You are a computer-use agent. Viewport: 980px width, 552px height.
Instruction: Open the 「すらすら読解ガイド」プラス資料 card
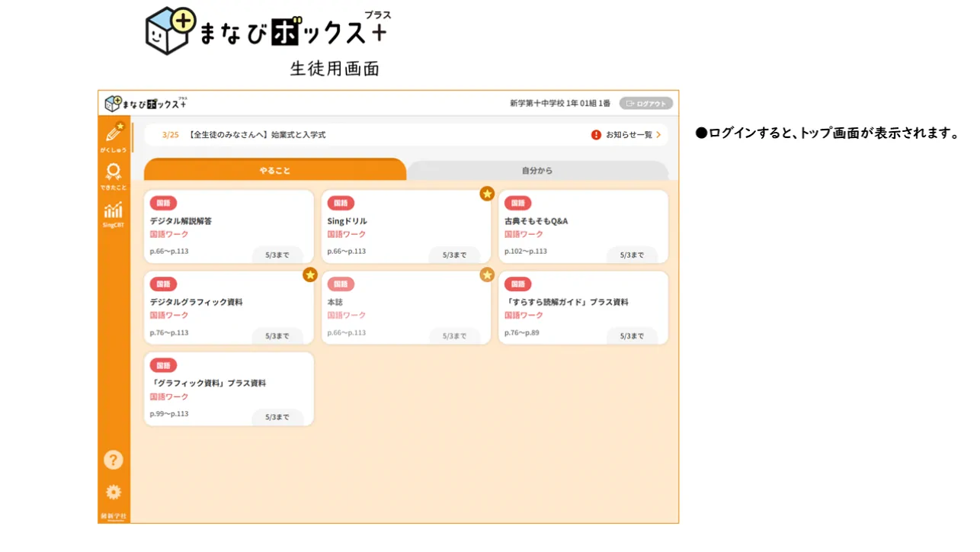583,308
